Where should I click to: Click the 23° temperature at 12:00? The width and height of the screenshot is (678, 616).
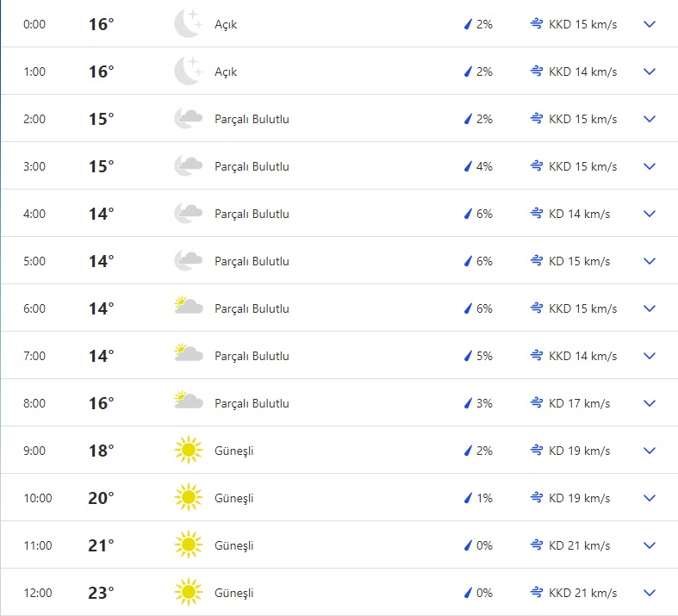pos(101,593)
